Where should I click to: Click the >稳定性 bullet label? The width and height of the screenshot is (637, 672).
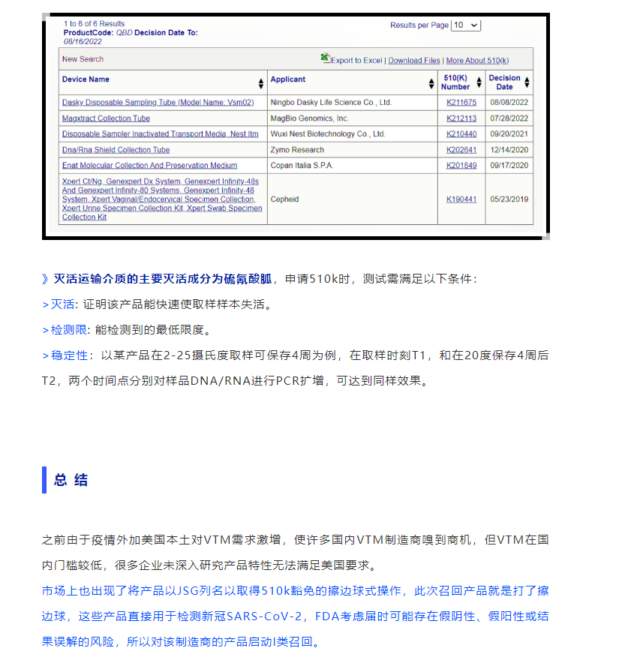pos(65,355)
